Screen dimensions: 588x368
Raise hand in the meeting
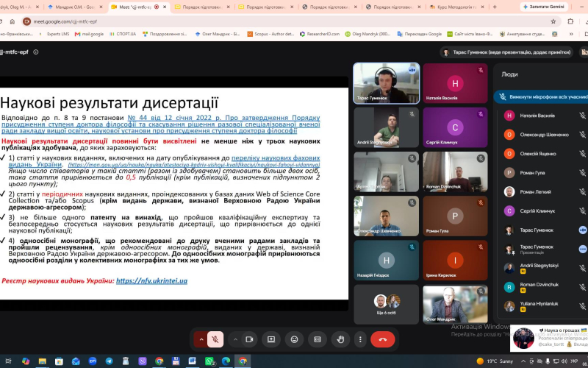(x=340, y=339)
